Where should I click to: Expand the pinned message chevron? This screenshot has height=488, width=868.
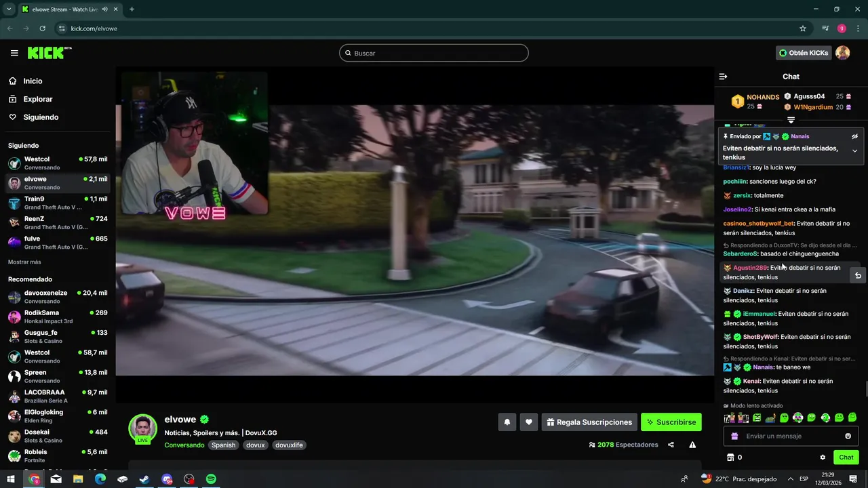pyautogui.click(x=854, y=151)
